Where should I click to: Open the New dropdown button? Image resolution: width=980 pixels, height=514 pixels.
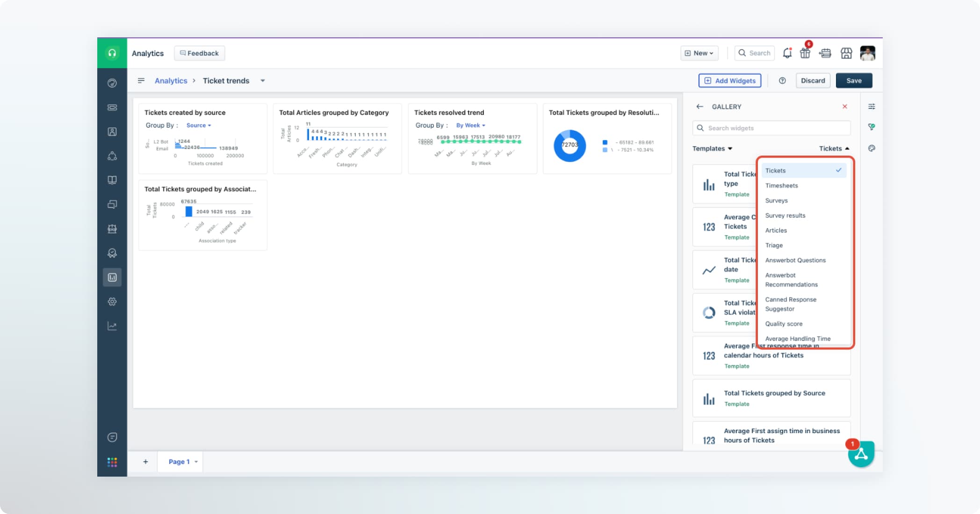coord(699,53)
